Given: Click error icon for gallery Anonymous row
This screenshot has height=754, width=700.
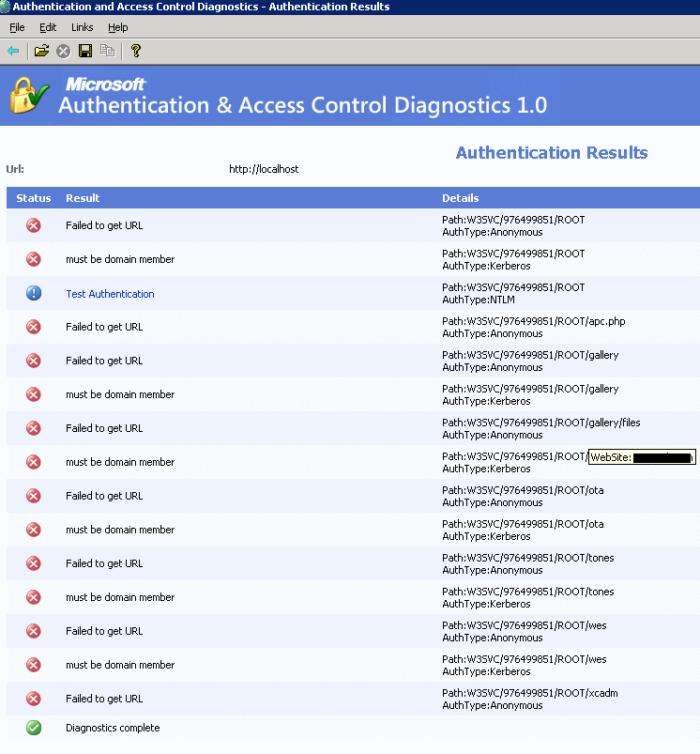Looking at the screenshot, I should (x=34, y=361).
